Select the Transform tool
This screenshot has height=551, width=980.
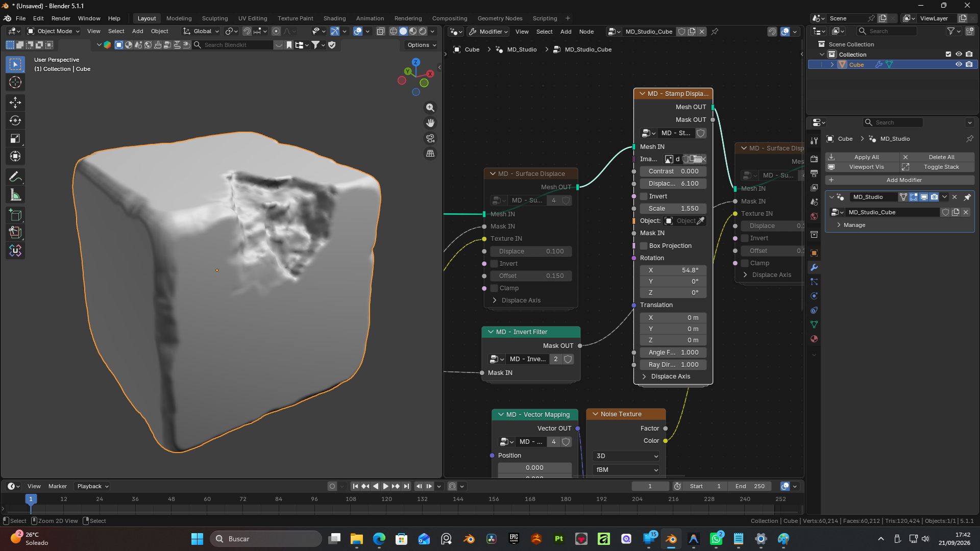(15, 156)
